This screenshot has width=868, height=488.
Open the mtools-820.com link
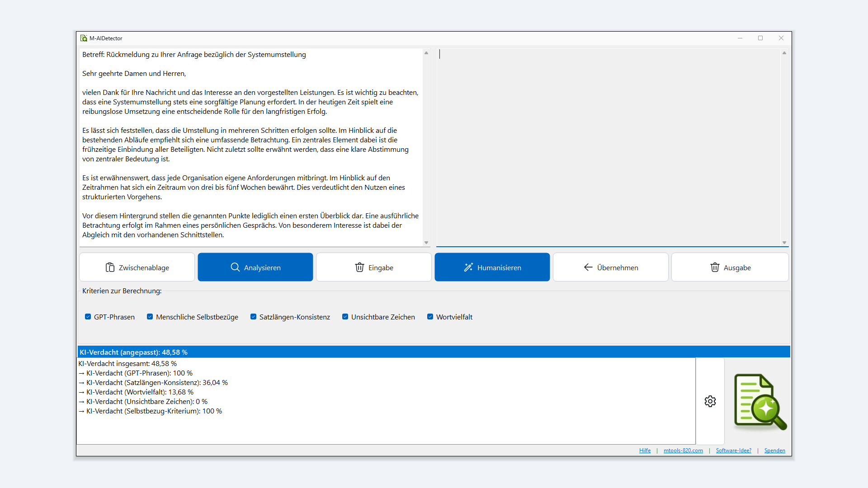[683, 450]
